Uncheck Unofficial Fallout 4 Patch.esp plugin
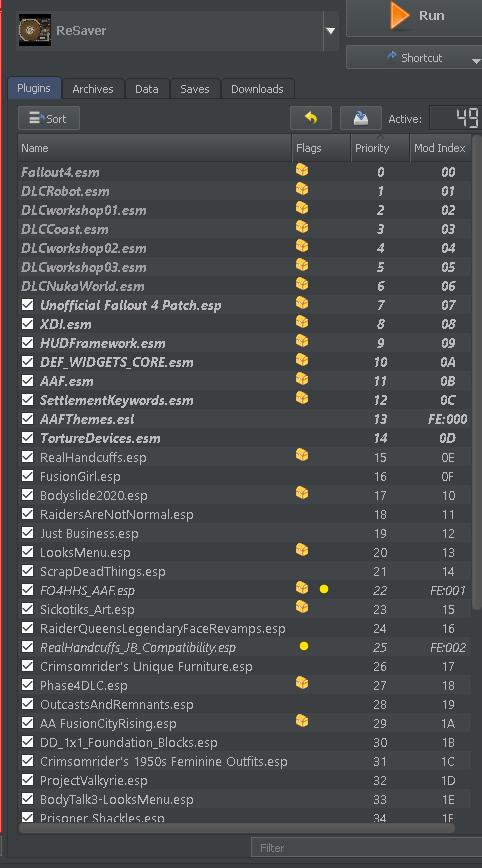482x868 pixels. click(x=28, y=305)
